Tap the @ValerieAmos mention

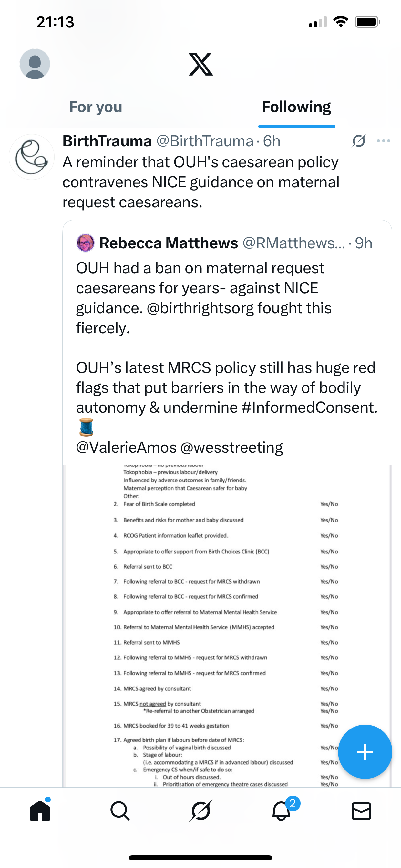[x=126, y=448]
